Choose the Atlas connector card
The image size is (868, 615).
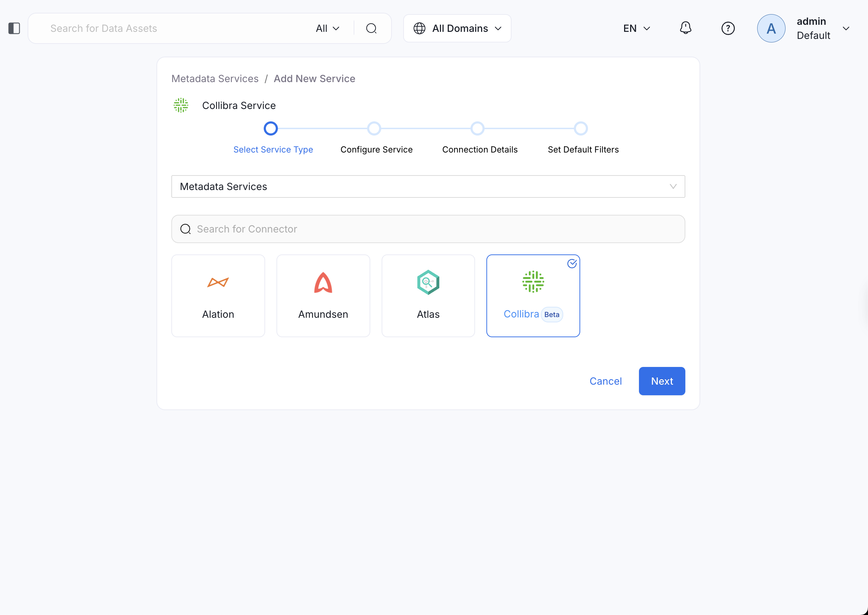pos(428,295)
